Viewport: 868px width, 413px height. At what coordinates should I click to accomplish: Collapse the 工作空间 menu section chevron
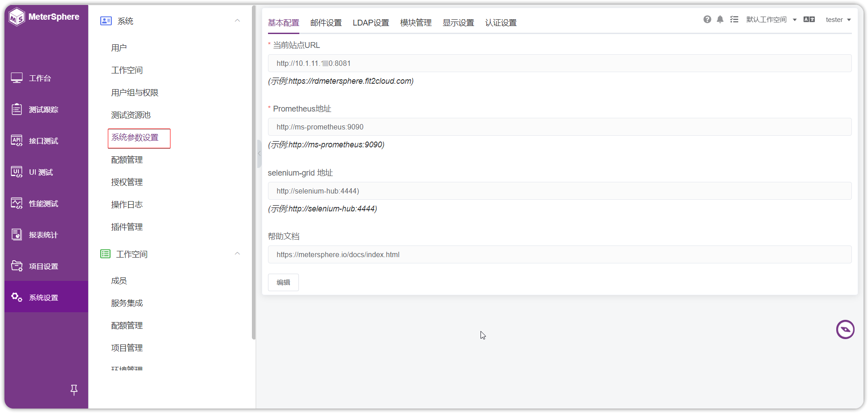(x=238, y=254)
